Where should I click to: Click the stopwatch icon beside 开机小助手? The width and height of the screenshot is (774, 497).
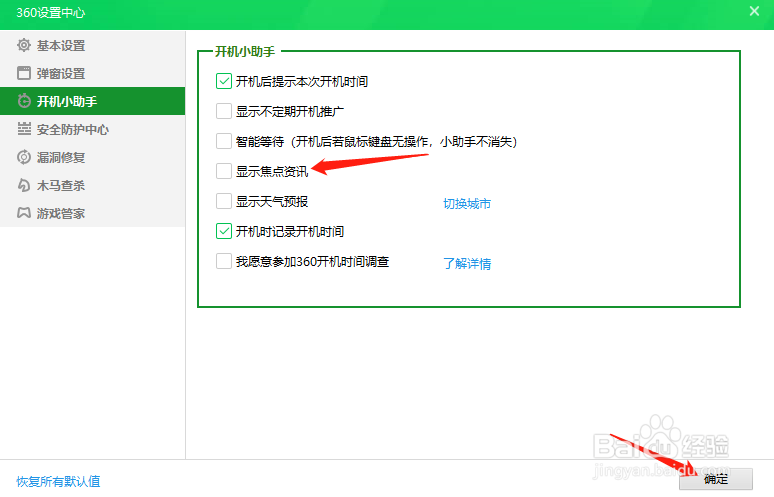pyautogui.click(x=24, y=101)
